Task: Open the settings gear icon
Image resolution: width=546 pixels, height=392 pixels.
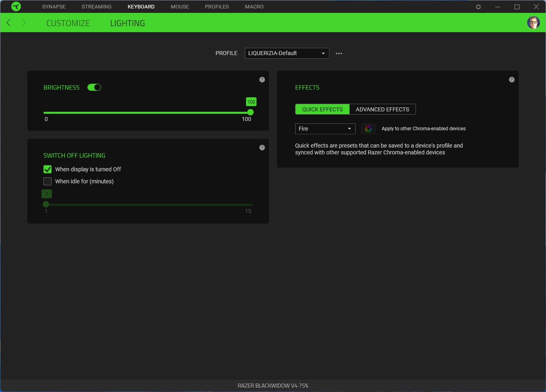Action: click(x=478, y=7)
